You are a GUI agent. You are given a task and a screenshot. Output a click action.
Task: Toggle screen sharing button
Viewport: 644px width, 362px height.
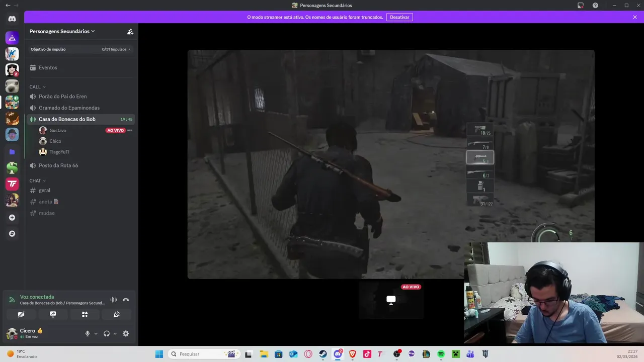(x=53, y=314)
